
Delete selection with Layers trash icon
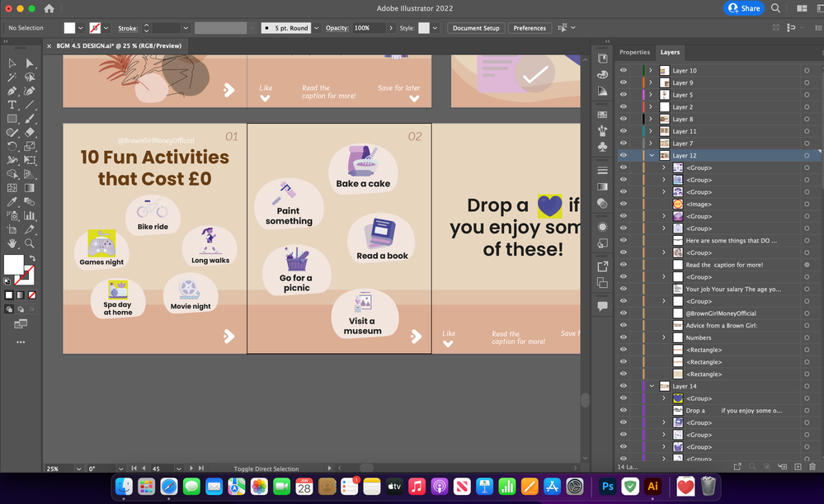pyautogui.click(x=812, y=467)
